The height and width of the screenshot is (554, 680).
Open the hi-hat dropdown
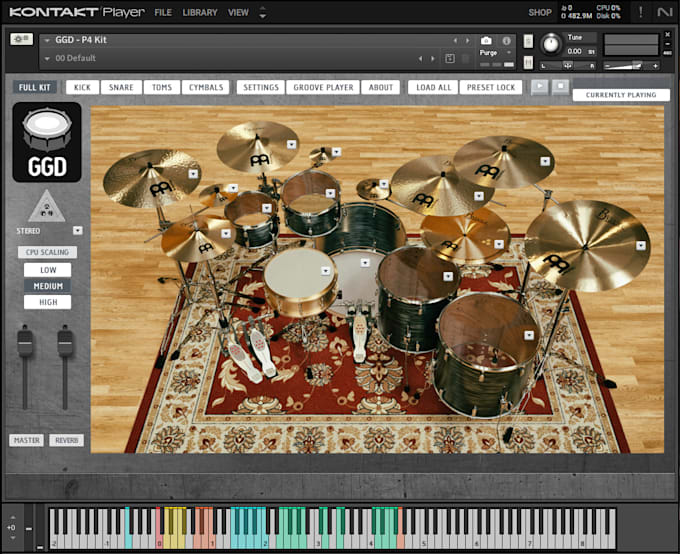tap(226, 233)
